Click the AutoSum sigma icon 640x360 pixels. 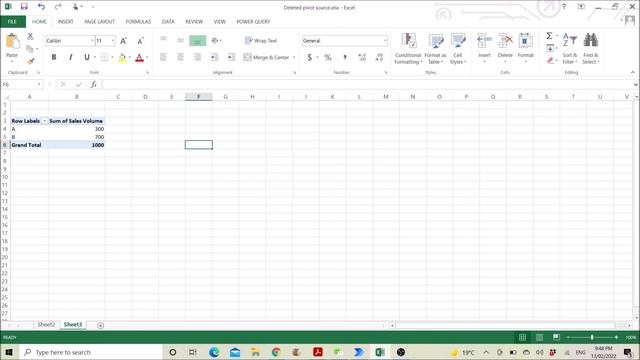(x=549, y=36)
